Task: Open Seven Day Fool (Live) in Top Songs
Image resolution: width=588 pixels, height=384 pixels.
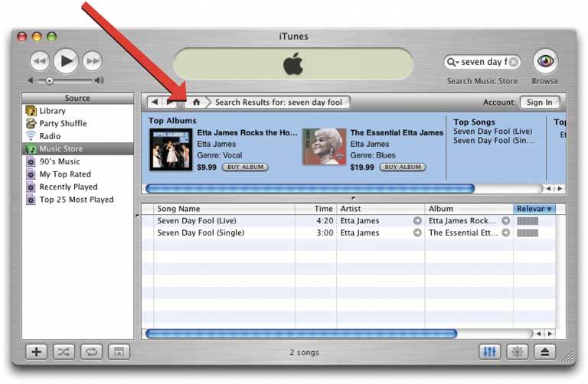Action: tap(493, 131)
